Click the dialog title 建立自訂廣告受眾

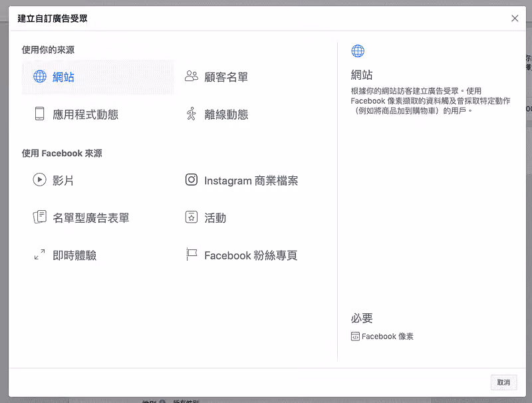[53, 19]
